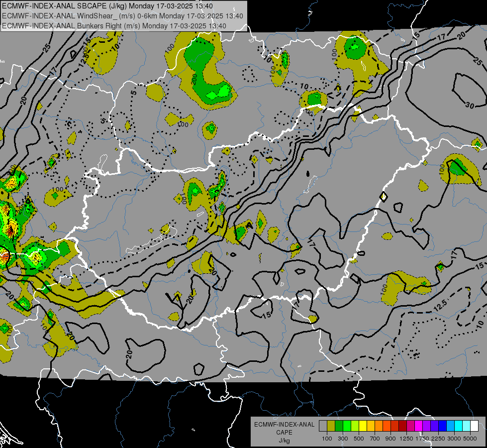Click the gray swatch in the CAPE legend
Viewport: 487px width, 448px height.
[323, 426]
